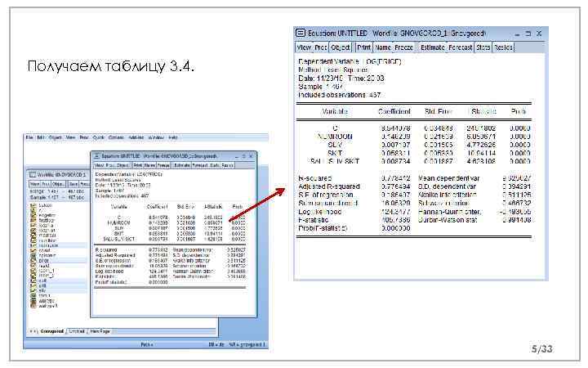Open Add-ins menu in EViews main menu bar

tap(136, 137)
